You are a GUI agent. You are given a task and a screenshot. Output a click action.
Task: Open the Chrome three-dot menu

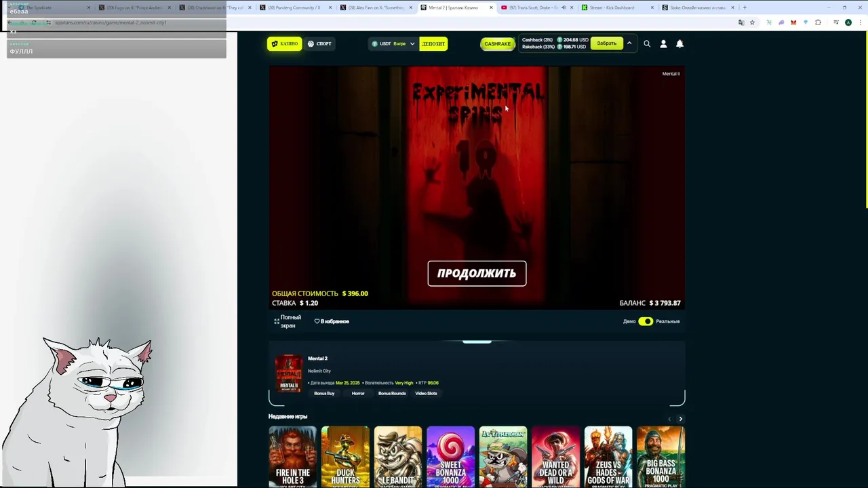860,22
